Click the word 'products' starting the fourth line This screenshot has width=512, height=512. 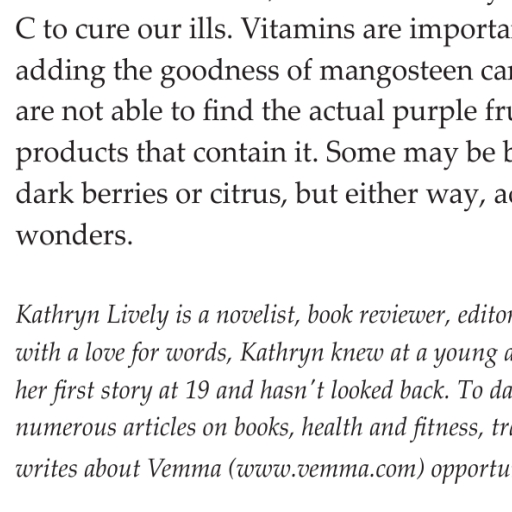pos(72,154)
